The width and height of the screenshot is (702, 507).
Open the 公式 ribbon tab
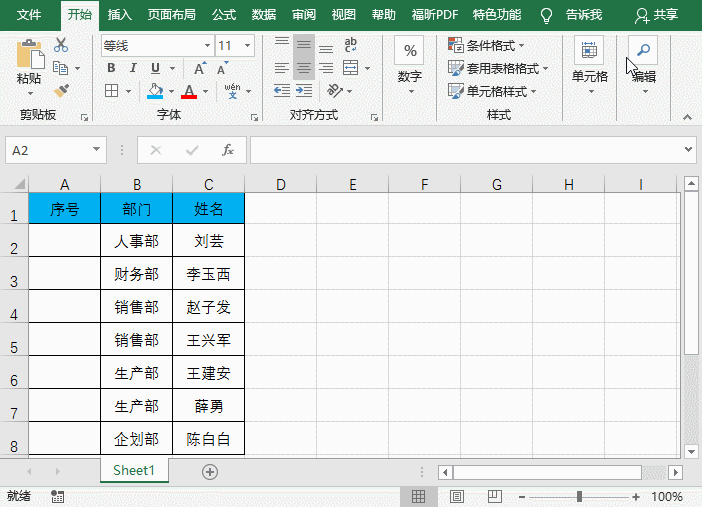point(224,15)
